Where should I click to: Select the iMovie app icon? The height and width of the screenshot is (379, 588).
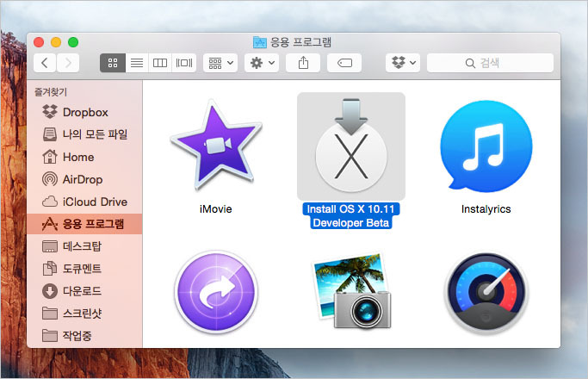(216, 145)
